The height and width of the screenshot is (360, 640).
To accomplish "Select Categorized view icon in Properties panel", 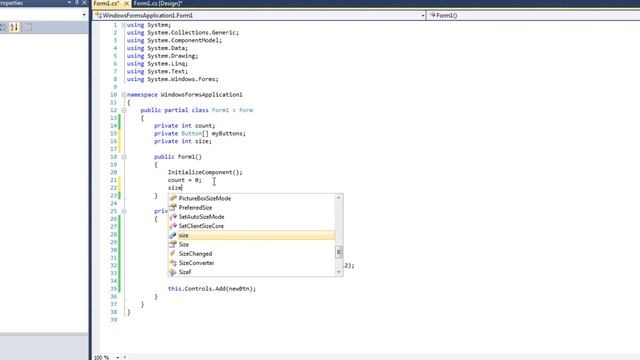I will coord(2,27).
